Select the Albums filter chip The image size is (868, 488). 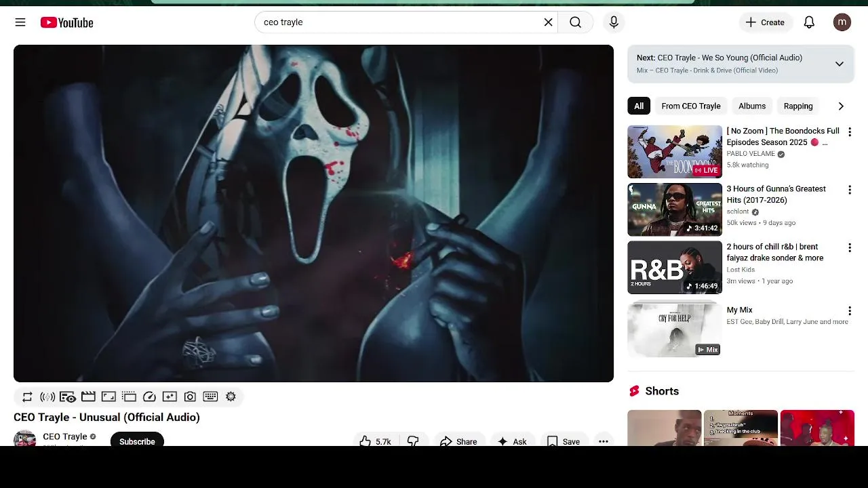(752, 106)
